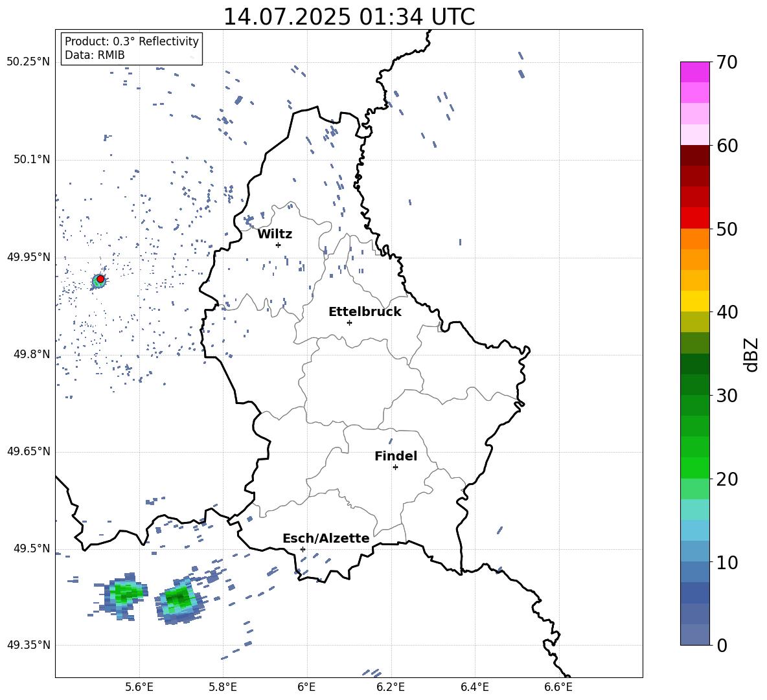Click the 10 tick label on colorbar
The image size is (767, 700).
(x=727, y=562)
